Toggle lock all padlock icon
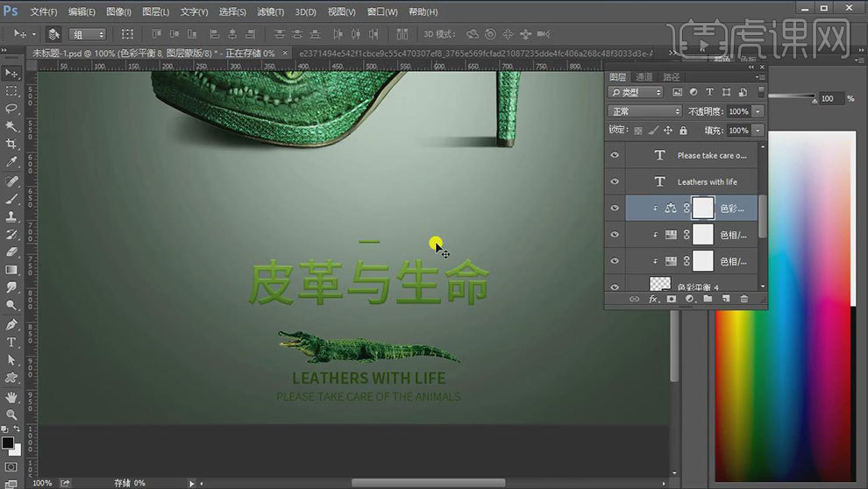868x489 pixels. 684,131
